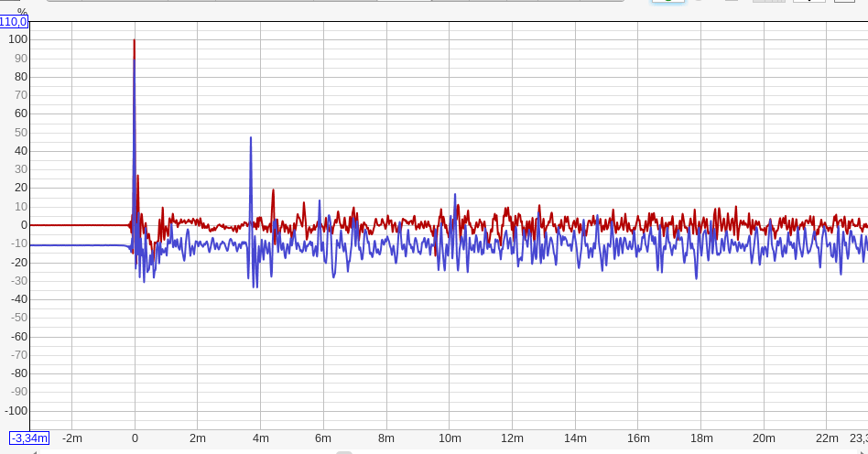The width and height of the screenshot is (868, 454).
Task: Click the 12m time axis label
Action: tap(512, 438)
